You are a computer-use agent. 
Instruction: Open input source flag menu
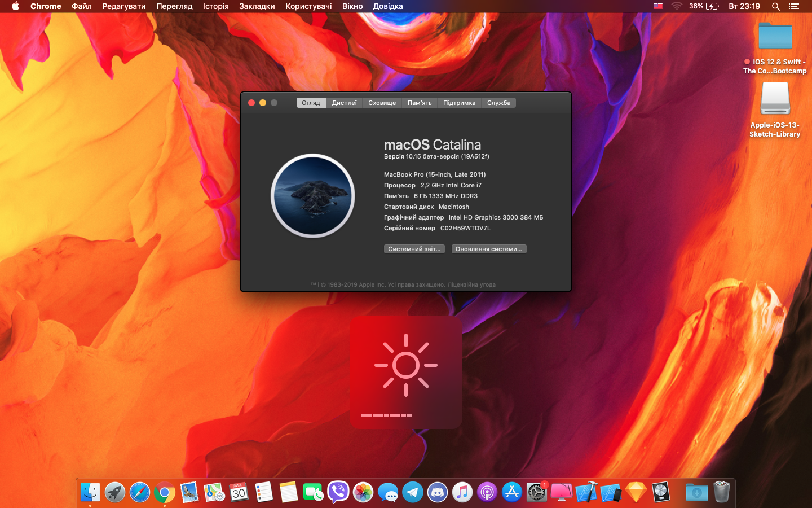658,6
